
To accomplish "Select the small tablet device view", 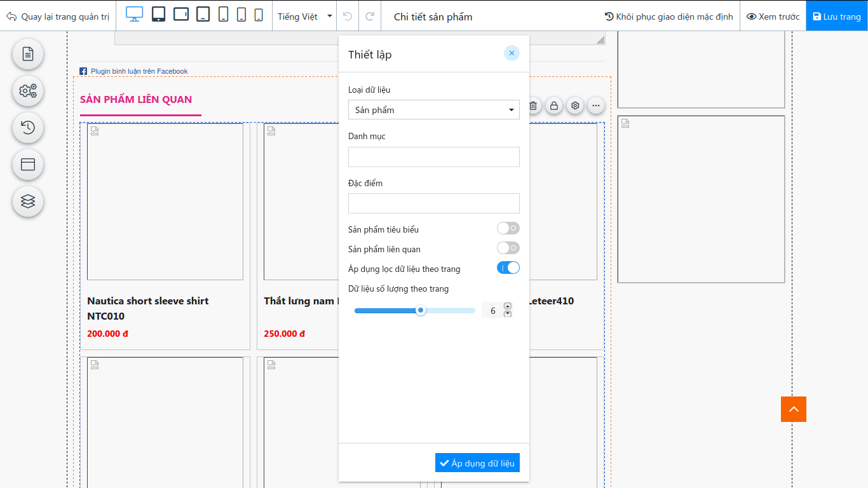I will point(203,14).
